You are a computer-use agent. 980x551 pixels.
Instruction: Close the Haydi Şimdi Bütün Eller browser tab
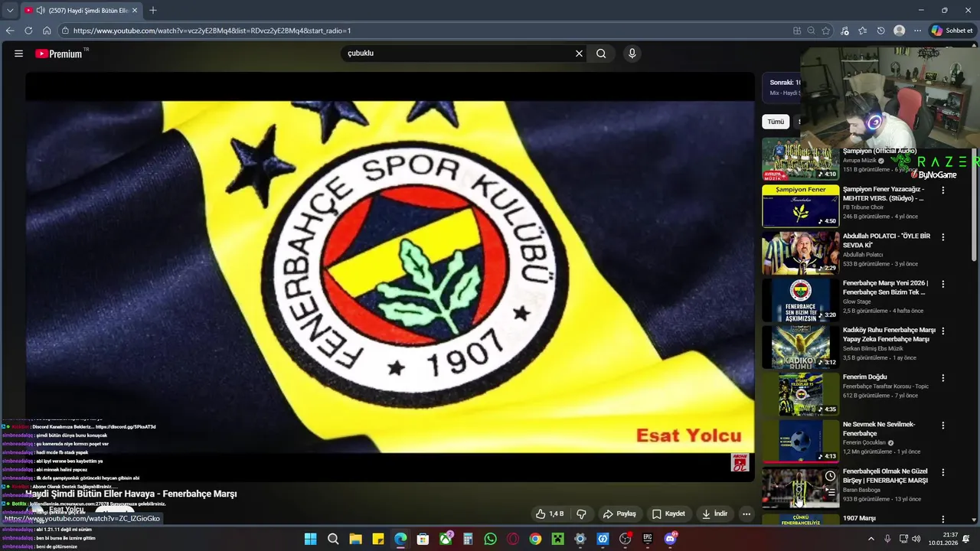pyautogui.click(x=134, y=11)
